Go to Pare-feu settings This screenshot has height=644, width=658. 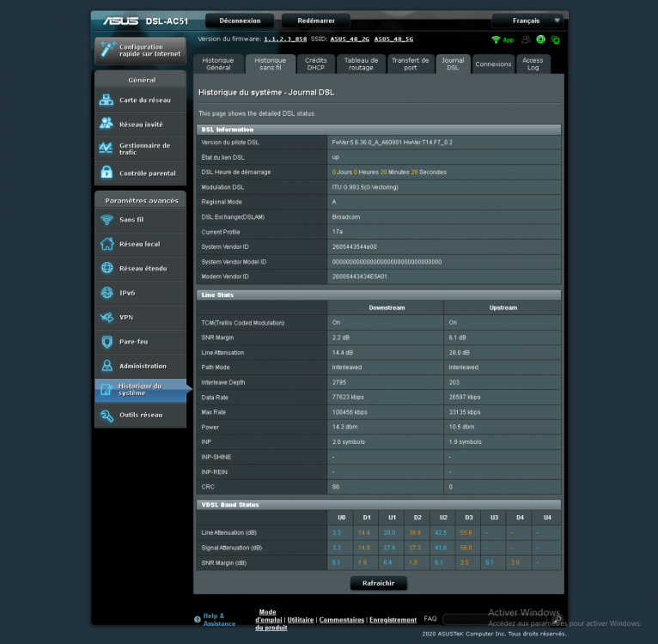[x=140, y=342]
